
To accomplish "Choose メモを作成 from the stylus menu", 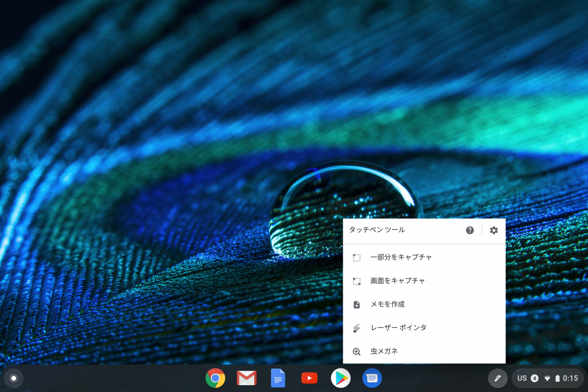I will pyautogui.click(x=424, y=304).
